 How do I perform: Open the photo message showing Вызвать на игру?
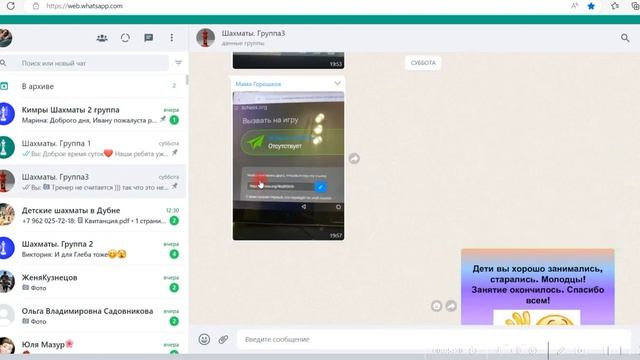[x=288, y=166]
